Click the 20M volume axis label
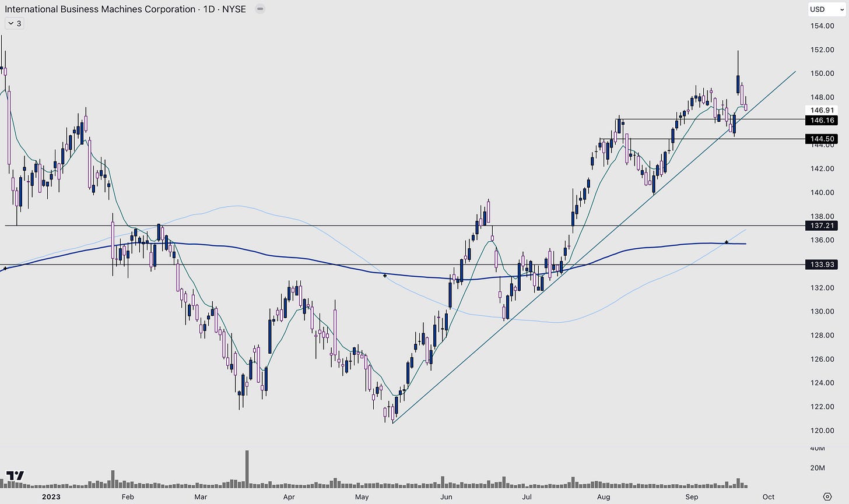Image resolution: width=849 pixels, height=504 pixels. pyautogui.click(x=818, y=468)
